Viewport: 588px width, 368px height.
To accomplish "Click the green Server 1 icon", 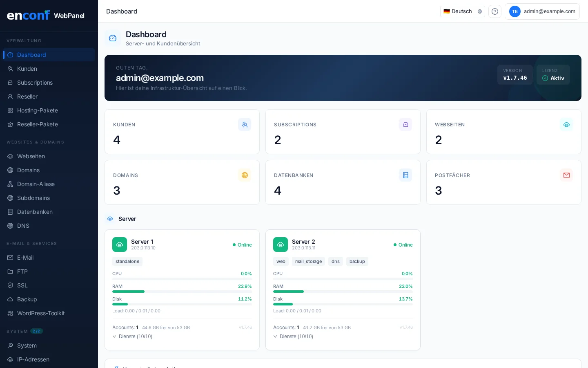I will (x=120, y=245).
